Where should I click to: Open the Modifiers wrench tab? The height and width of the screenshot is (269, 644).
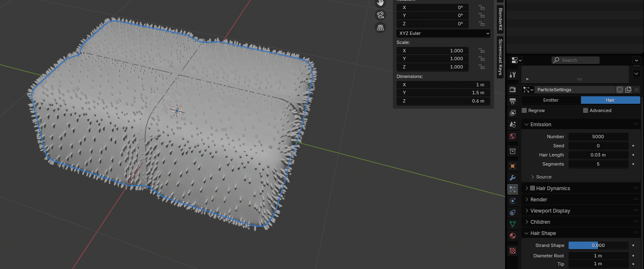tap(513, 178)
